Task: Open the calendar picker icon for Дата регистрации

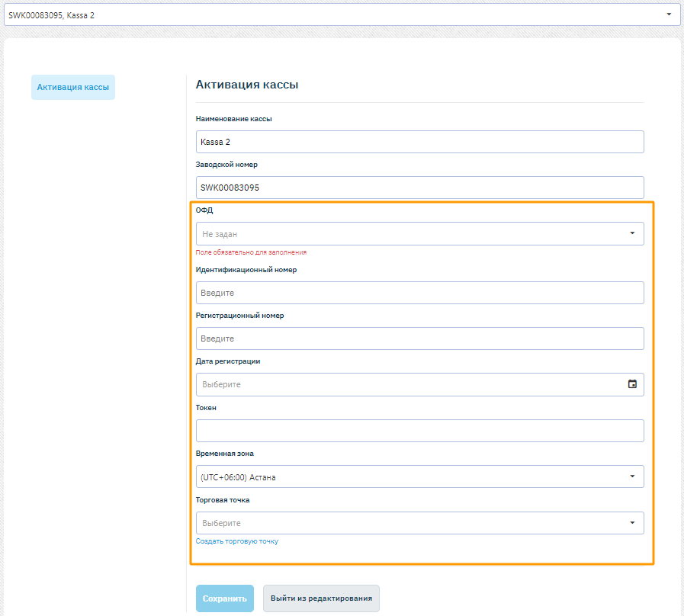Action: tap(632, 384)
